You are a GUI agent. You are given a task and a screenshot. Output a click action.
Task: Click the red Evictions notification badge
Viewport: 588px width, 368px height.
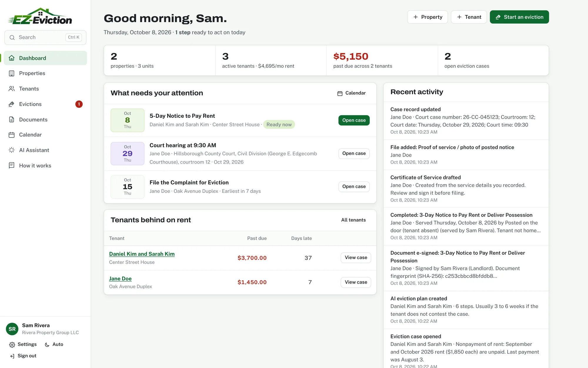tap(79, 104)
